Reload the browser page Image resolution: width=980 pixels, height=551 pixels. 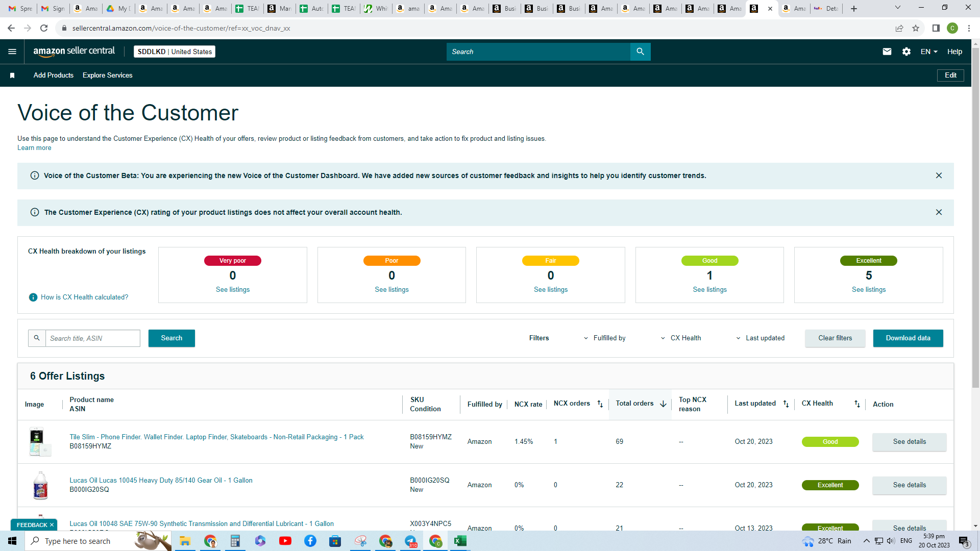[44, 28]
